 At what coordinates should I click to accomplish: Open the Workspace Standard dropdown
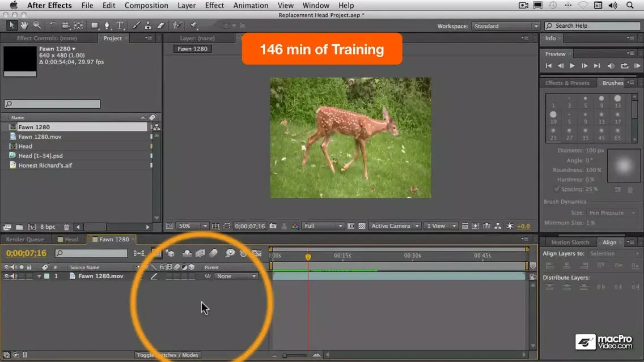click(505, 26)
